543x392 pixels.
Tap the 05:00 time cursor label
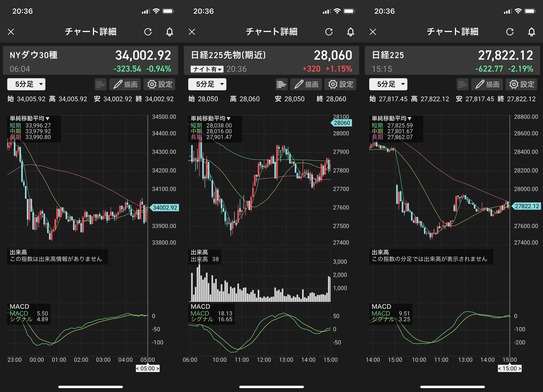tap(148, 368)
